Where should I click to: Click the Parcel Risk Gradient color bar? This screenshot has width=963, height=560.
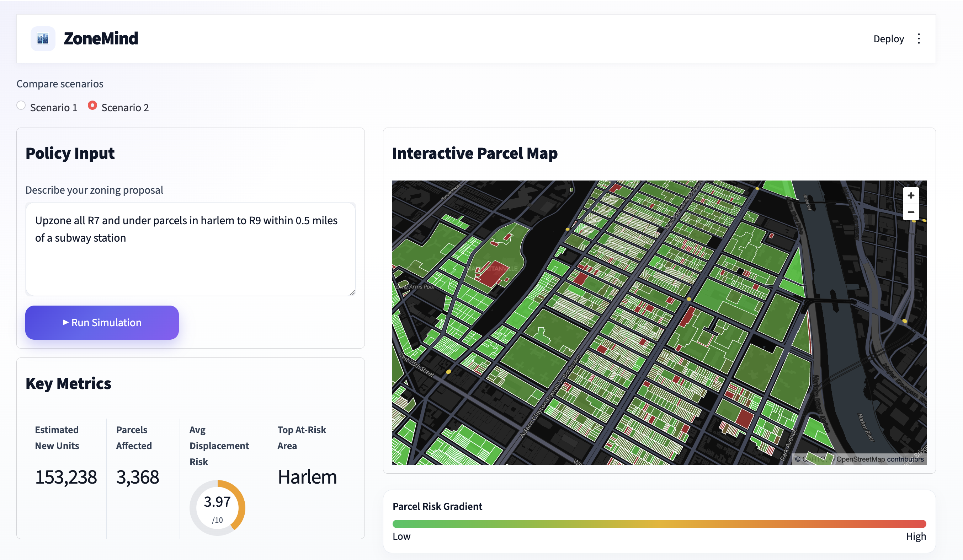coord(659,524)
